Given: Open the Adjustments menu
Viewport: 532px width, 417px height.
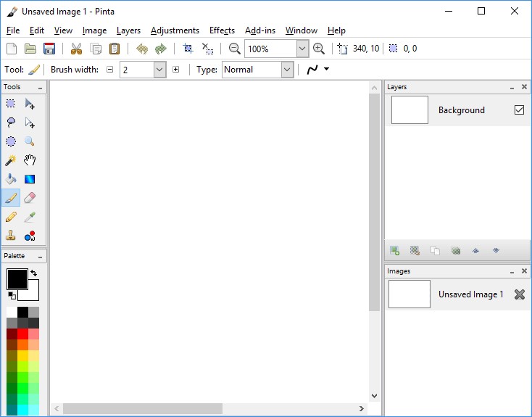Looking at the screenshot, I should (x=175, y=30).
